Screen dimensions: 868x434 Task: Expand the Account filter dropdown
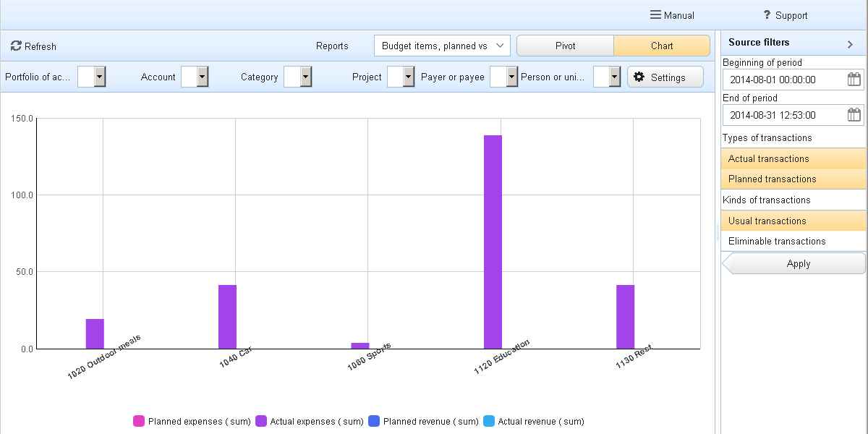[x=202, y=77]
